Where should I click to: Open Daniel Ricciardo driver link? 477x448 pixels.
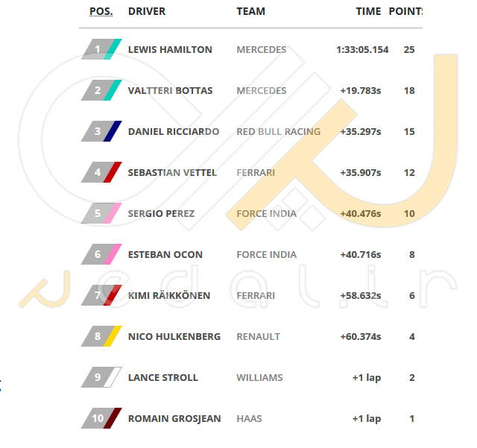(174, 131)
